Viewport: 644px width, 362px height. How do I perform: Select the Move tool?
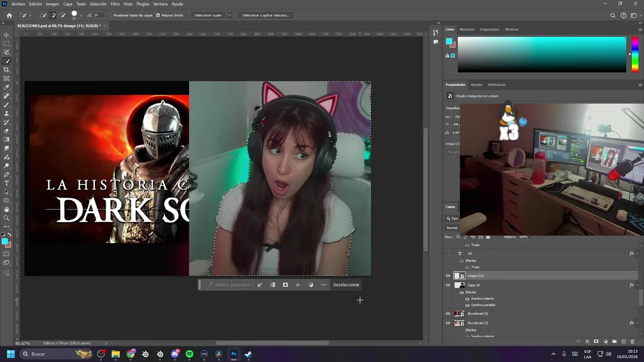pyautogui.click(x=7, y=35)
